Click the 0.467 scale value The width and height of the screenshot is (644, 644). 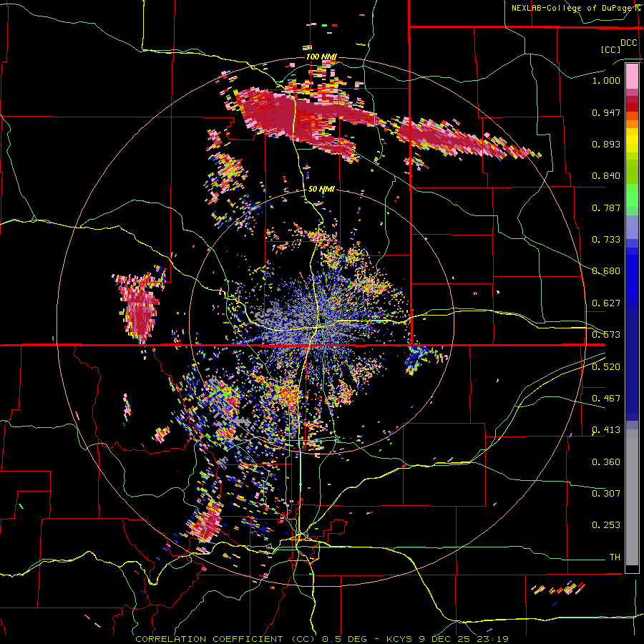[606, 399]
